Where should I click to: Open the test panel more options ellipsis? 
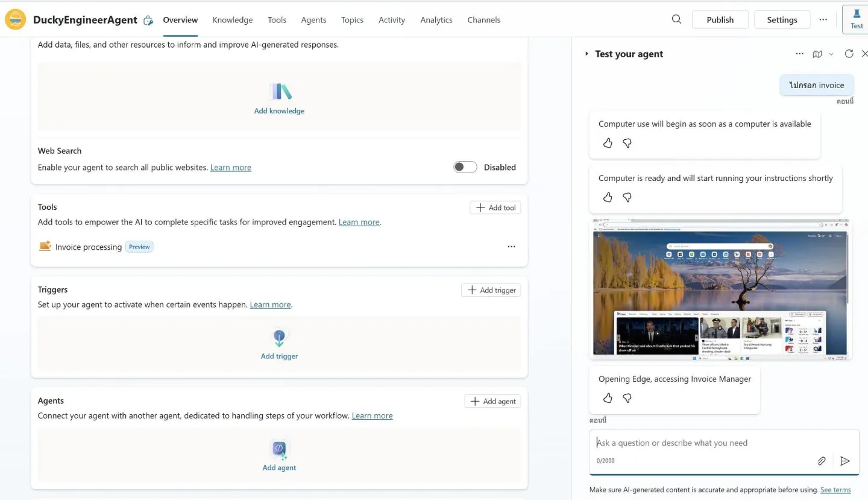[799, 54]
